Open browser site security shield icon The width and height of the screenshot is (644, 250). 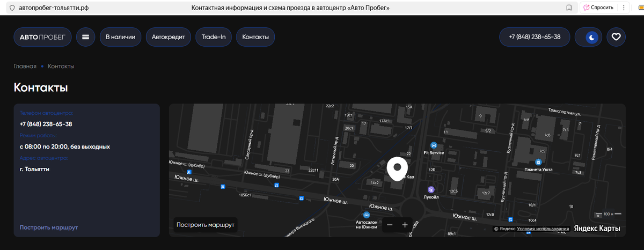12,8
